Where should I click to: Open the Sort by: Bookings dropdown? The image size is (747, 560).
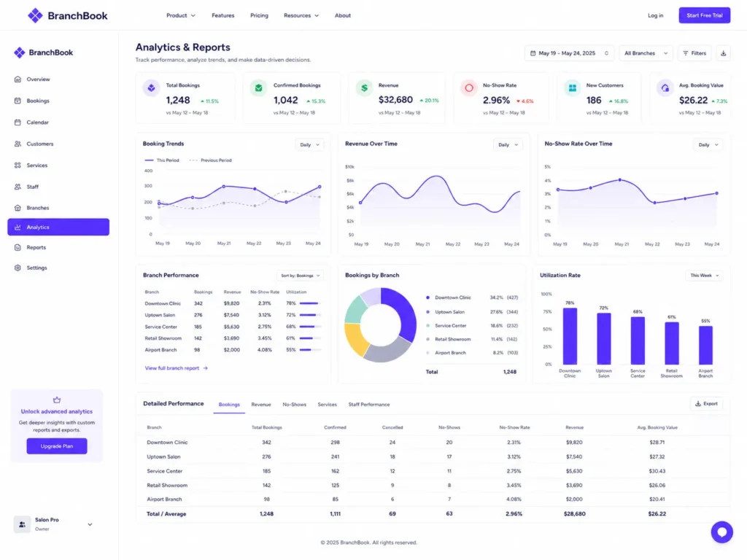point(300,276)
